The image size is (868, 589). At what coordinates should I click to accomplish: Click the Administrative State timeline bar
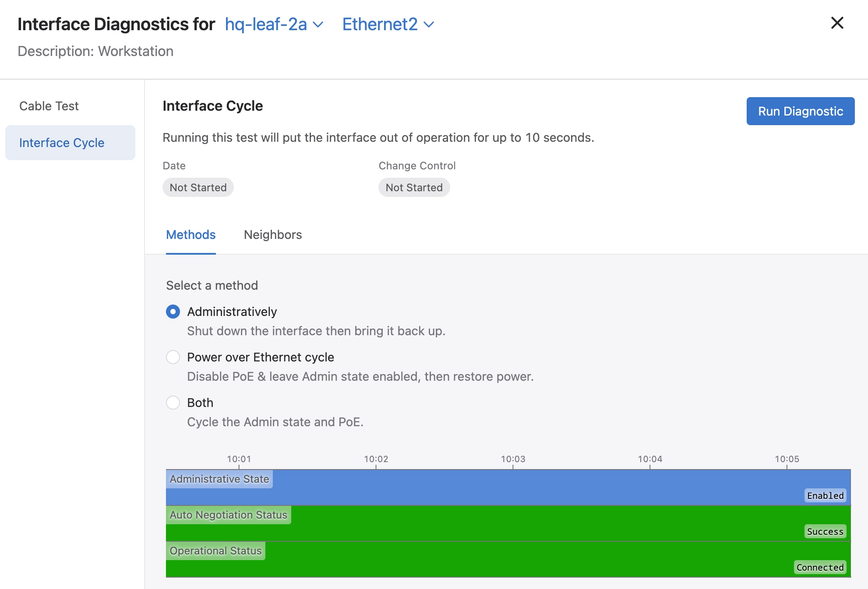click(x=482, y=487)
